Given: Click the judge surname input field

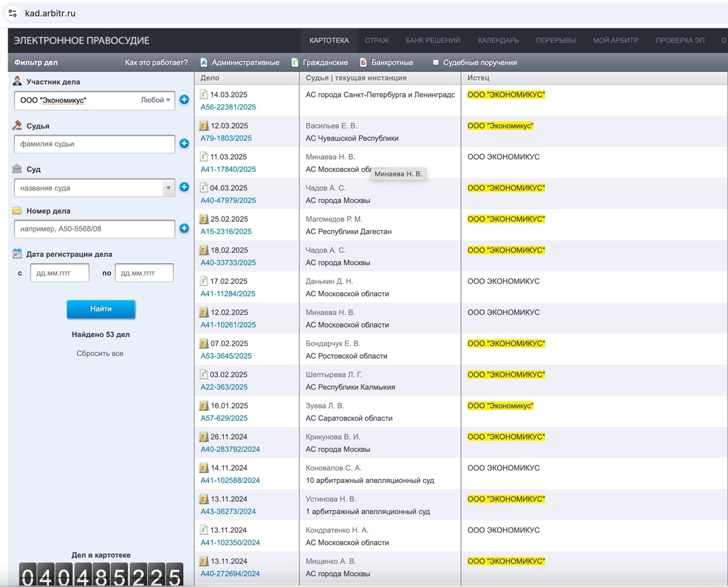Looking at the screenshot, I should pyautogui.click(x=94, y=144).
